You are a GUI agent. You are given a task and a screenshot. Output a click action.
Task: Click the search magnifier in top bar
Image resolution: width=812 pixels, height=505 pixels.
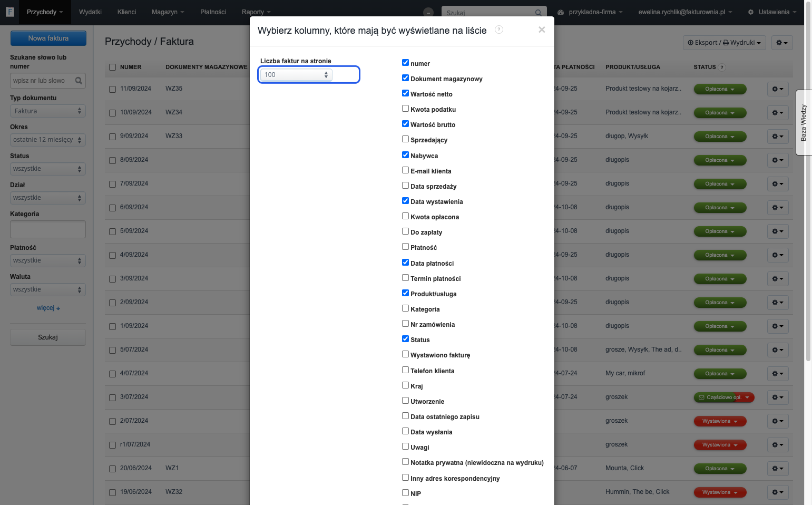(x=538, y=13)
